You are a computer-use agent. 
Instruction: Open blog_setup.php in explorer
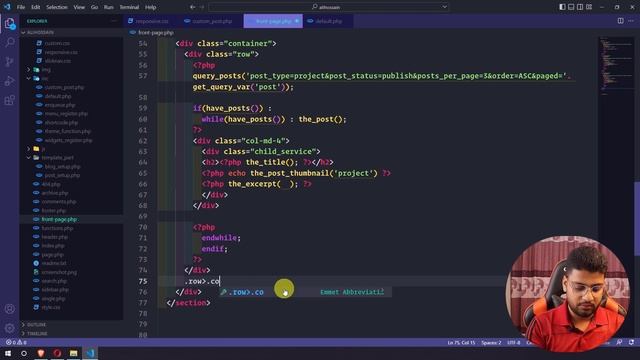pos(62,167)
